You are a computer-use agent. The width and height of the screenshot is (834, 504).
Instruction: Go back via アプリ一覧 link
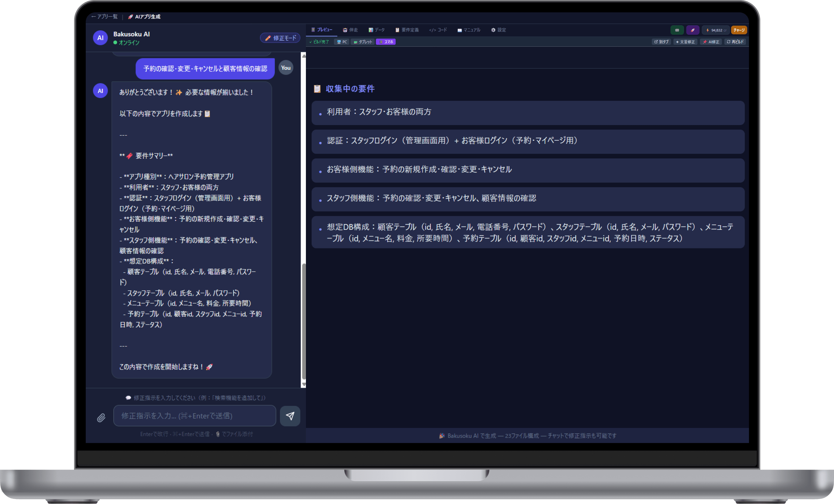coord(104,17)
